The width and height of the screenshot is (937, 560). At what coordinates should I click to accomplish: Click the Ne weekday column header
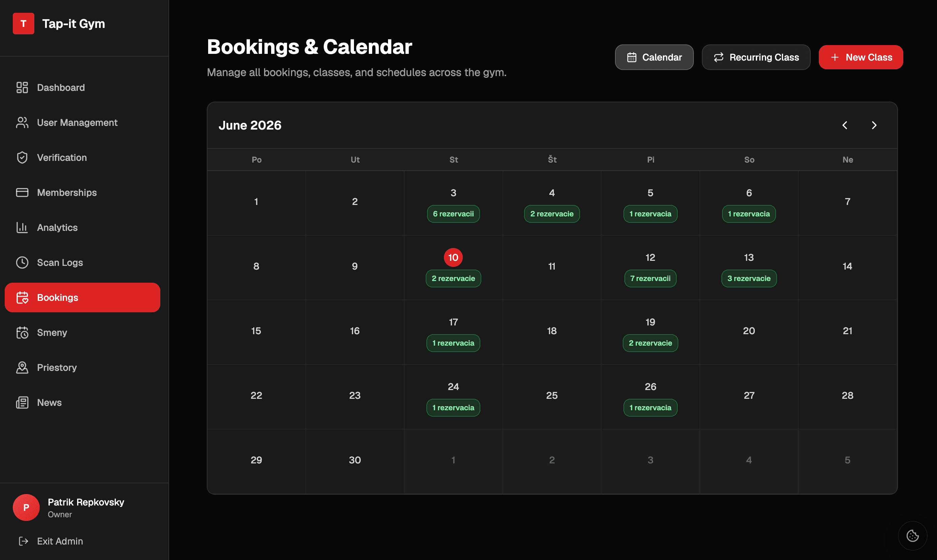point(847,160)
